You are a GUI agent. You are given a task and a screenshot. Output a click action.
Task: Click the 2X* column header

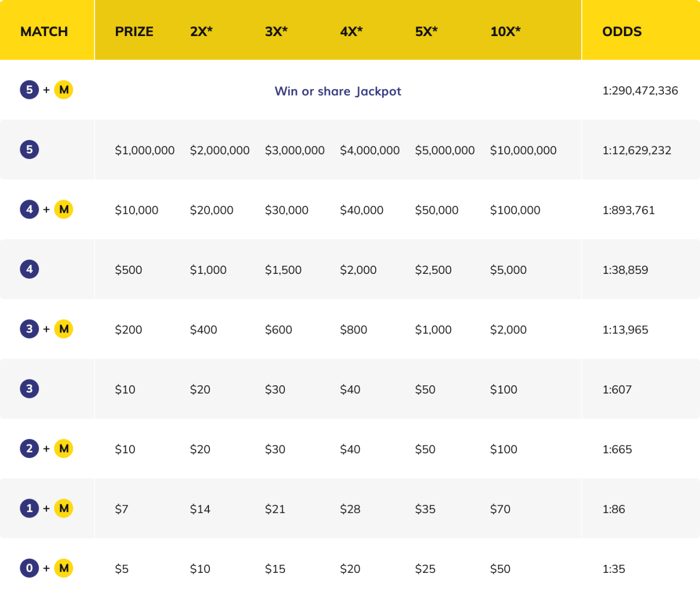tap(201, 32)
